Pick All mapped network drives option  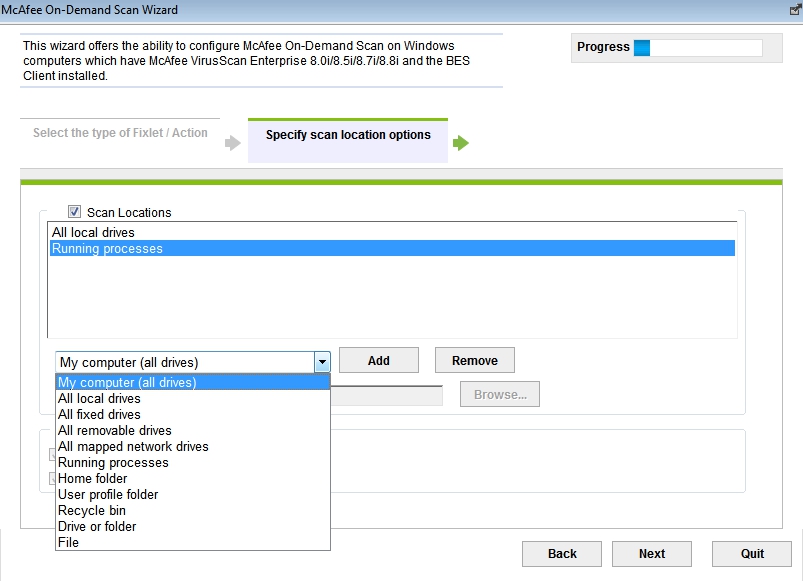click(133, 446)
